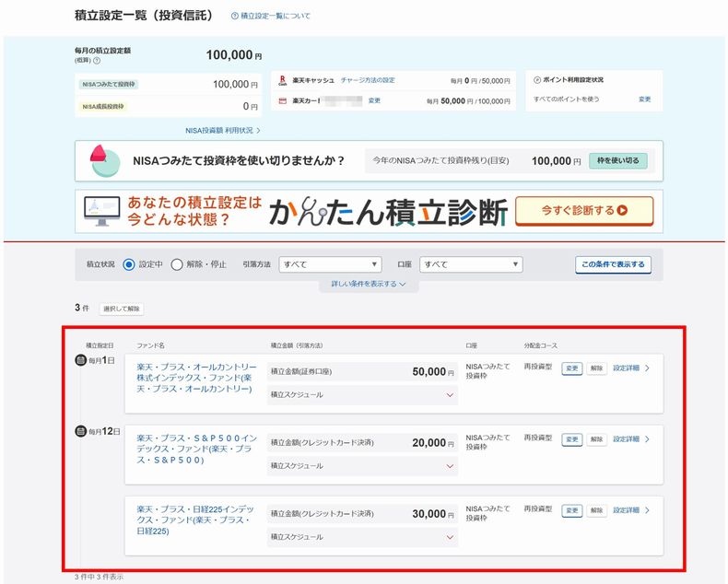Open the 積立設定一覧について help link
The image size is (728, 584).
[271, 16]
